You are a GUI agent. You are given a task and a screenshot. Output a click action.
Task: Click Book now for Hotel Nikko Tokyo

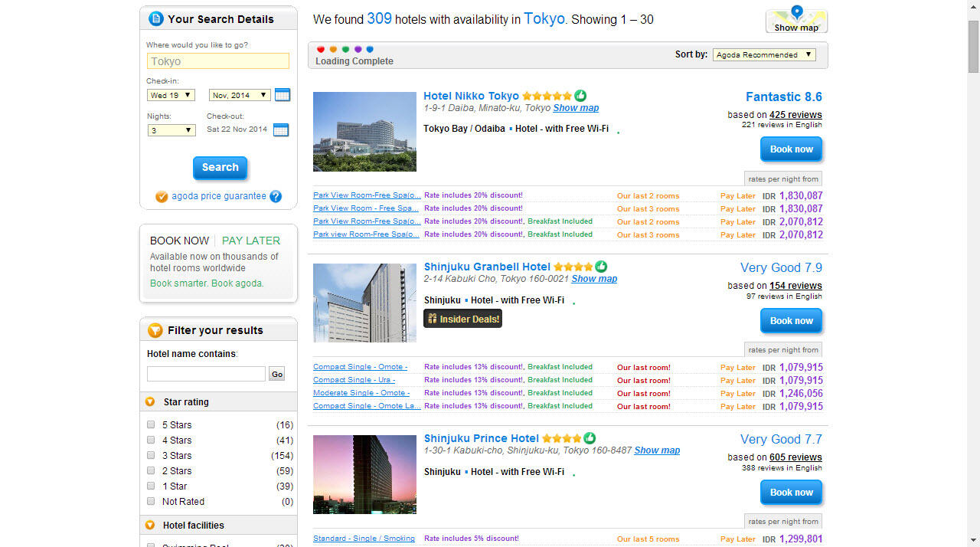792,149
